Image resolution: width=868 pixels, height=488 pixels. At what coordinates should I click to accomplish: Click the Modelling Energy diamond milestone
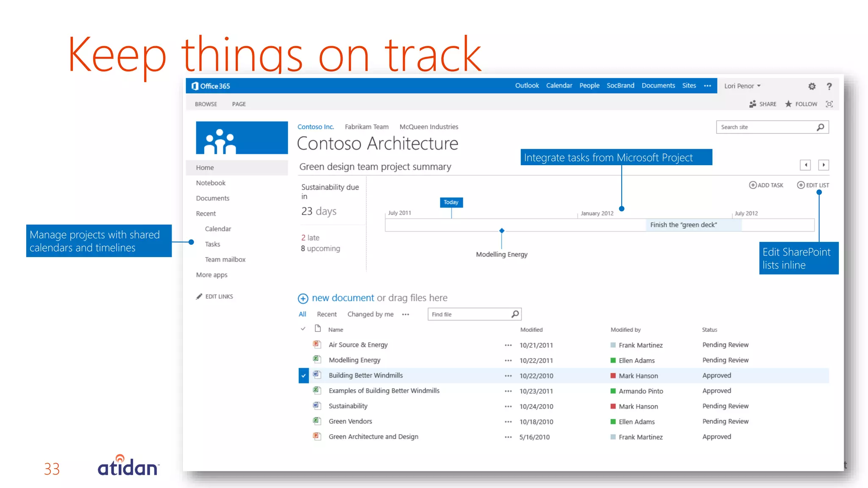pyautogui.click(x=502, y=231)
